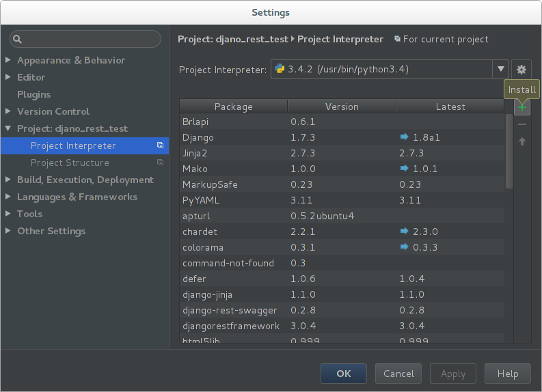Select the 3.4.2 python3.4 interpreter combo box
Viewport: 542px width, 392px height.
pos(390,69)
